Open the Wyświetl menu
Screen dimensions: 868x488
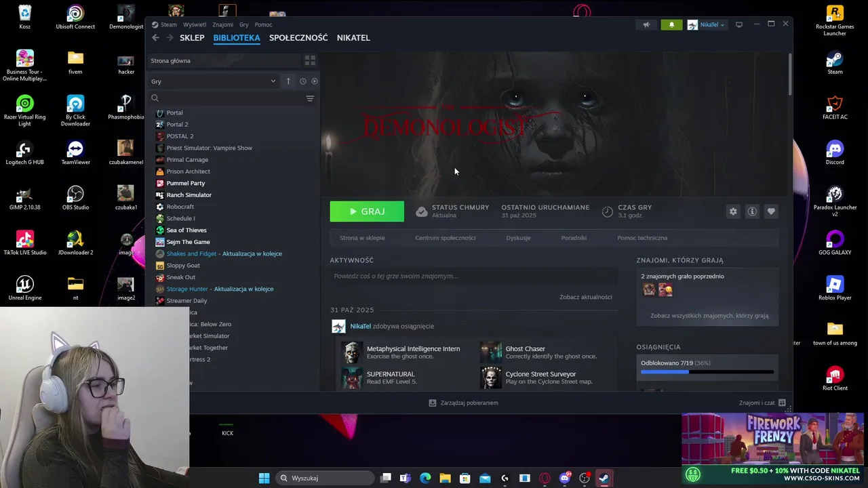coord(195,24)
